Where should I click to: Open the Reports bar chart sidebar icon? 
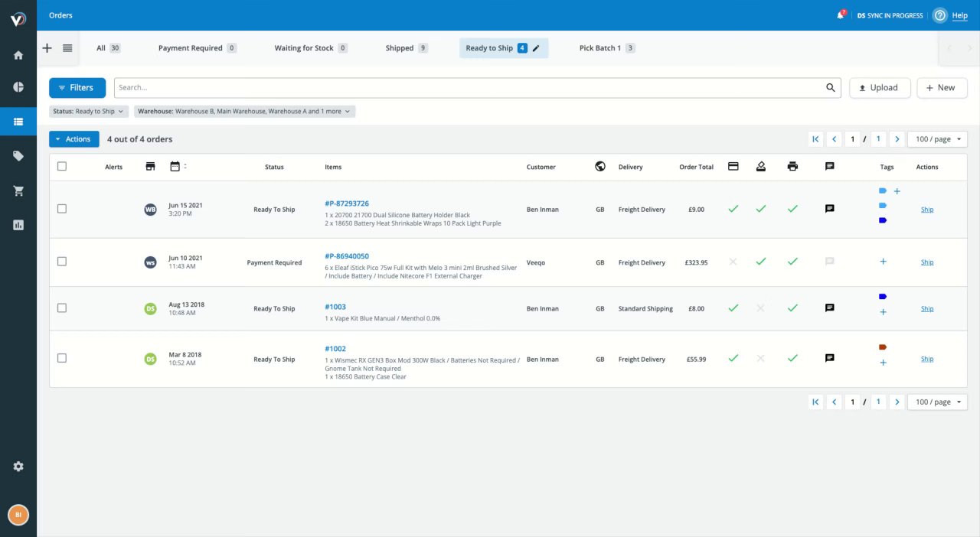[18, 225]
